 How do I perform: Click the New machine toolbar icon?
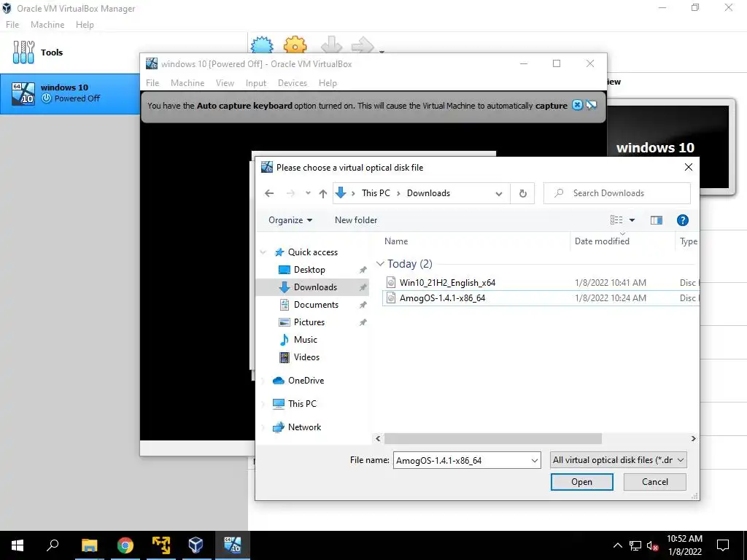pos(262,44)
